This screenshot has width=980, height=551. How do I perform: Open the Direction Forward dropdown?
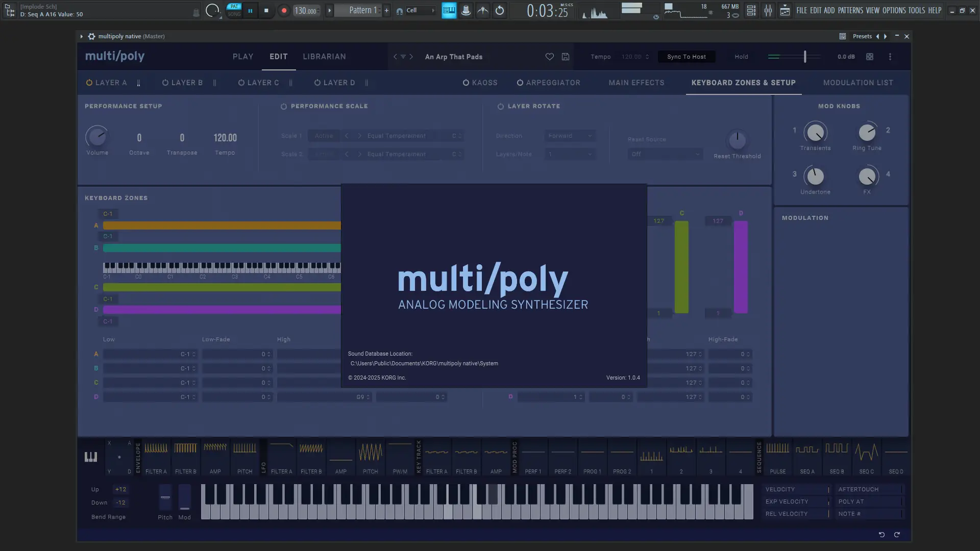(x=570, y=136)
